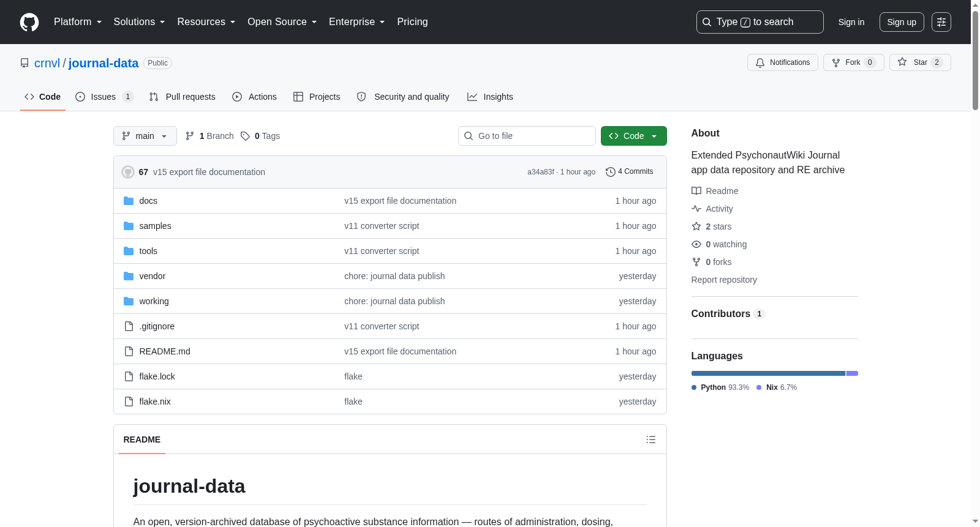Click the history clock icon beside 4 Commits
980x527 pixels.
[611, 172]
